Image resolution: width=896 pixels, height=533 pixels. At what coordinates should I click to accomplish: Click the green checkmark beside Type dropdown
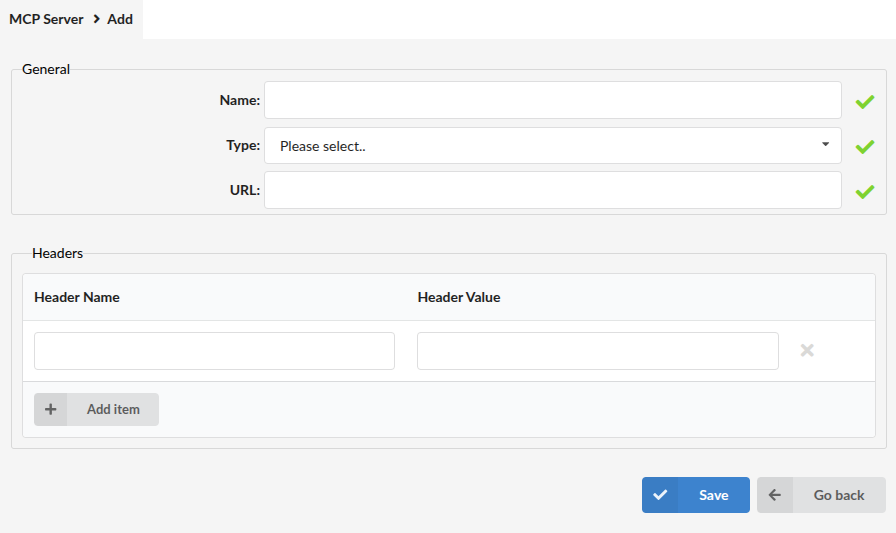click(x=865, y=147)
